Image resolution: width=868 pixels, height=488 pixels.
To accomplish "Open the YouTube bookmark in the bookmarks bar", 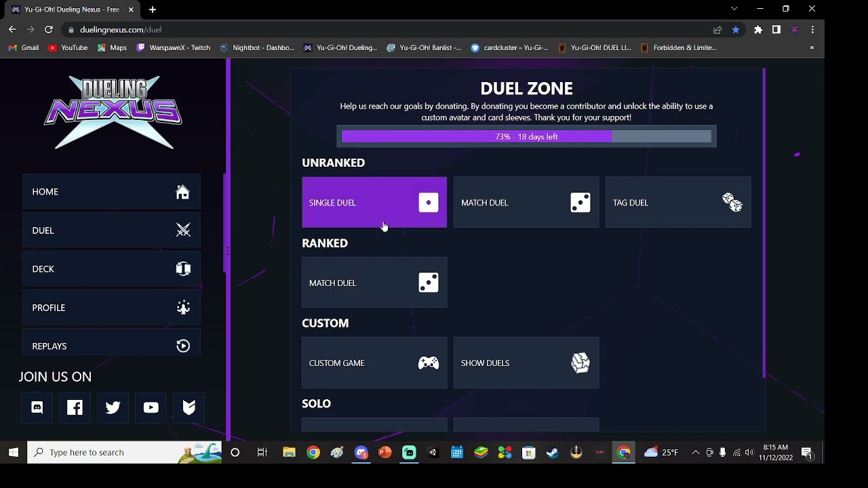I will [x=68, y=48].
